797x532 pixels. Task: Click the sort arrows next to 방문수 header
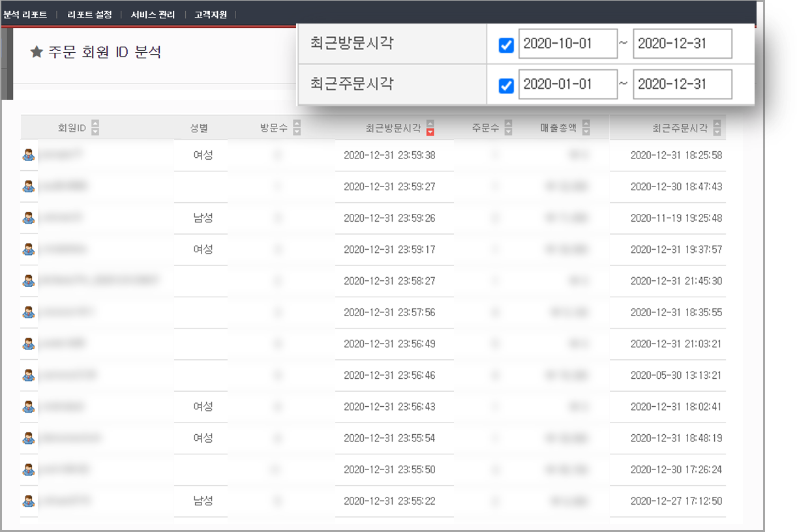pyautogui.click(x=297, y=128)
